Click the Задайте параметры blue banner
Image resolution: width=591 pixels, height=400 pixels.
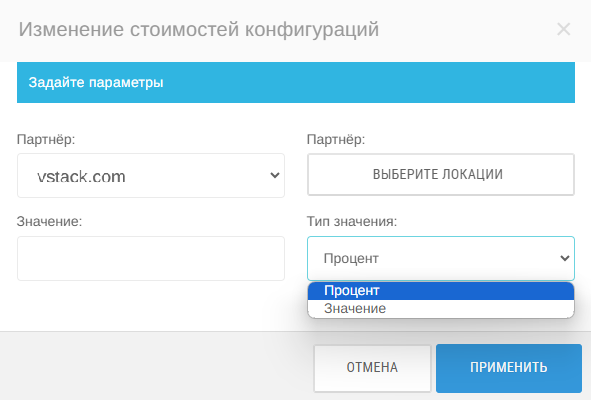point(296,83)
